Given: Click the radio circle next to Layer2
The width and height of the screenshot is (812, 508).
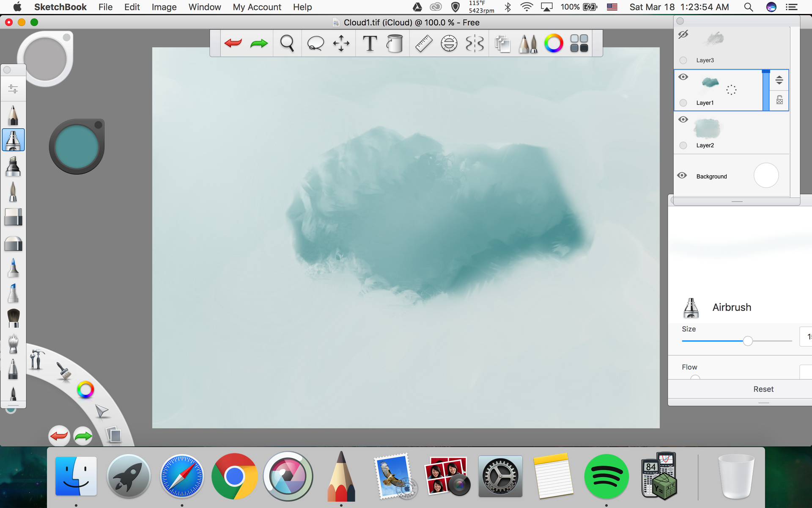Looking at the screenshot, I should [x=683, y=145].
